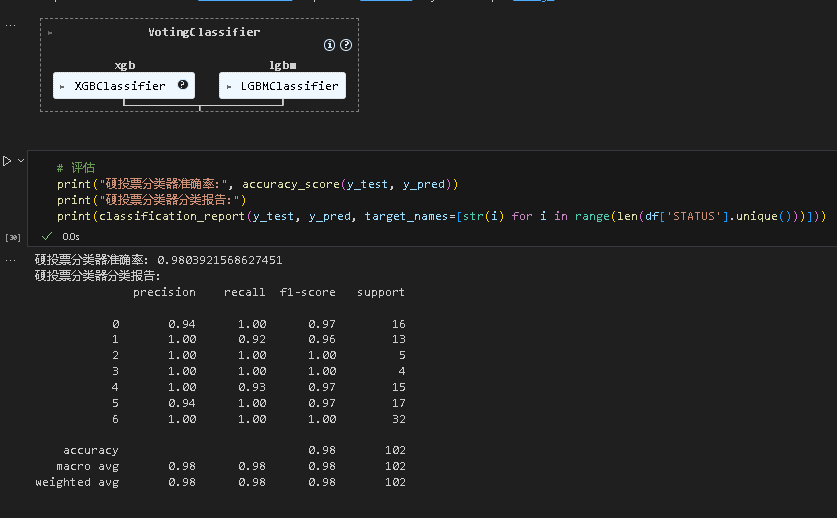Click support value 32 for class 6

[x=399, y=419]
